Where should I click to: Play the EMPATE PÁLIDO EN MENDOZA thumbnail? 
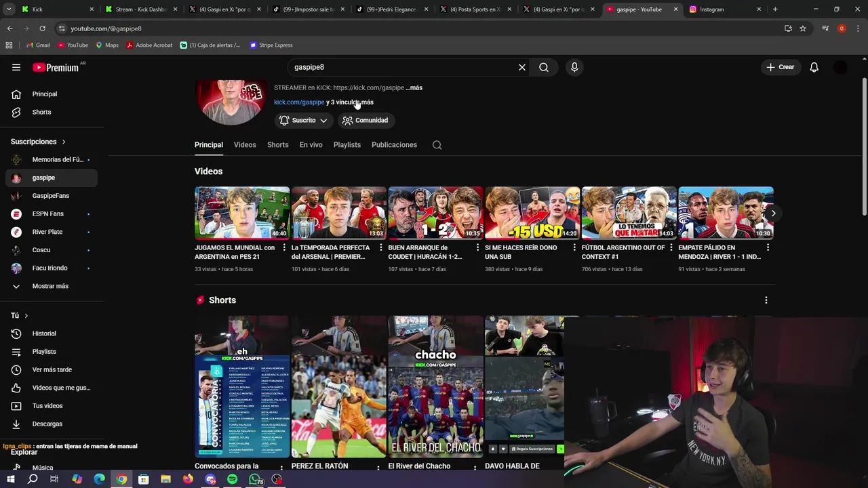pos(726,213)
